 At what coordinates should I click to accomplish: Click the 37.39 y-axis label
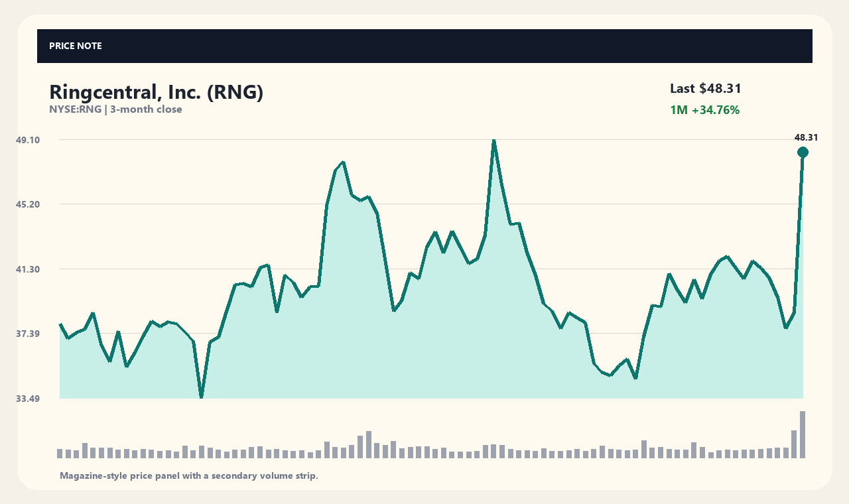point(28,334)
